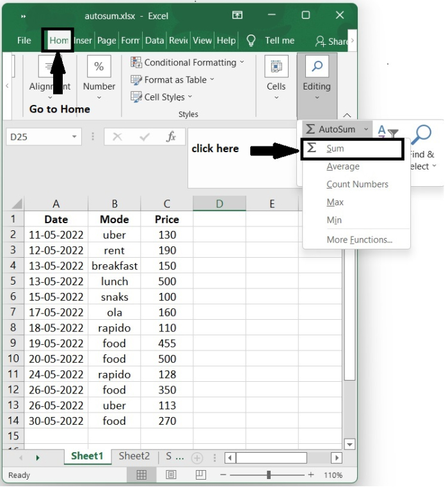Click the Cancel X icon in formula bar
The image size is (448, 488).
pyautogui.click(x=117, y=137)
